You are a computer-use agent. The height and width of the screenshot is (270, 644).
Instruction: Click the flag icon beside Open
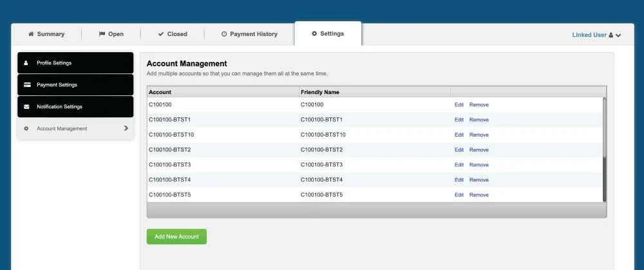[102, 34]
